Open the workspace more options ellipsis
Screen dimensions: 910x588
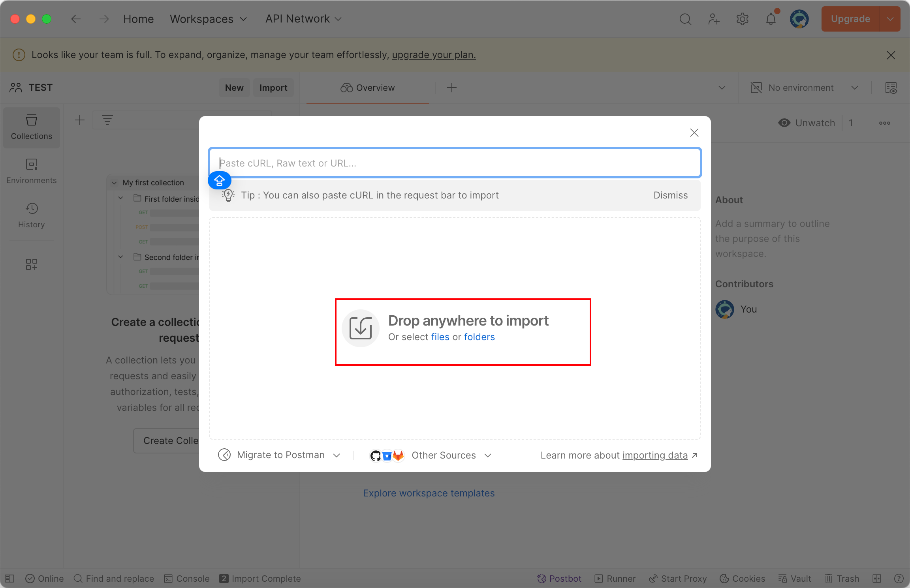click(885, 123)
